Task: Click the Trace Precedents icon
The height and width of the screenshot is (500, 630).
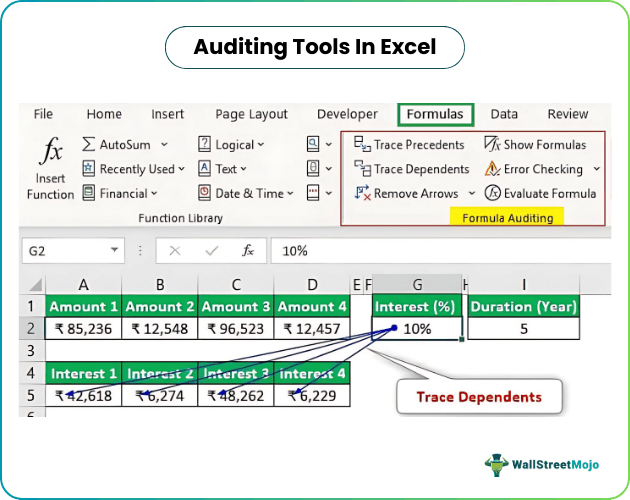Action: coord(362,144)
